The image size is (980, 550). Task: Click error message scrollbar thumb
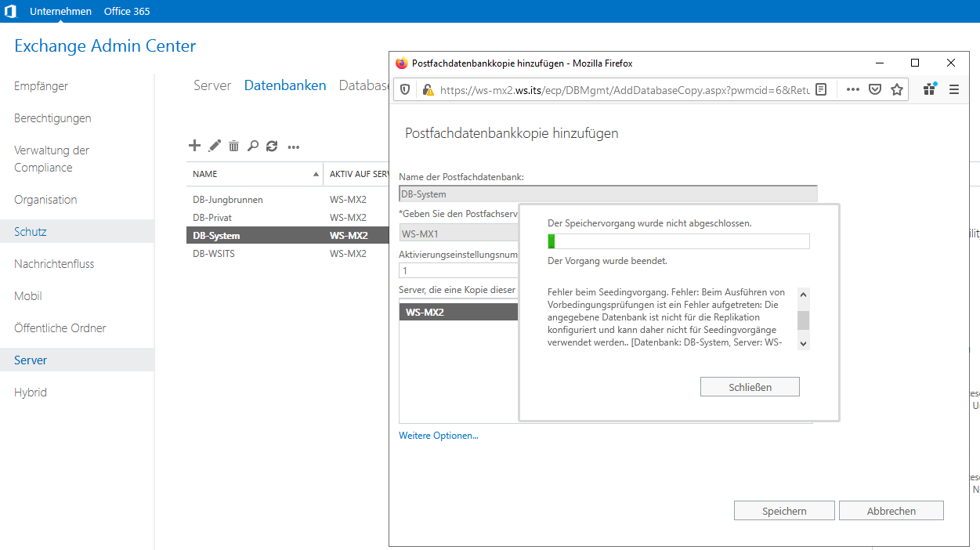point(803,320)
